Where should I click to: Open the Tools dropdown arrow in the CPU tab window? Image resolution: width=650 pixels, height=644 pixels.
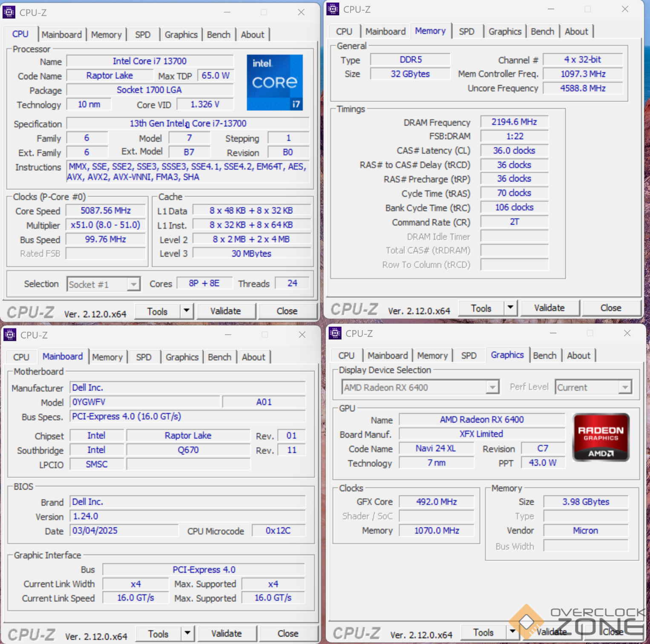187,311
